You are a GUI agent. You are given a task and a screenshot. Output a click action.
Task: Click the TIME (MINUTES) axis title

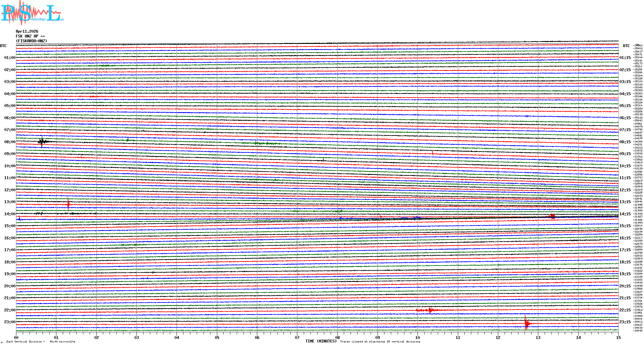click(321, 341)
